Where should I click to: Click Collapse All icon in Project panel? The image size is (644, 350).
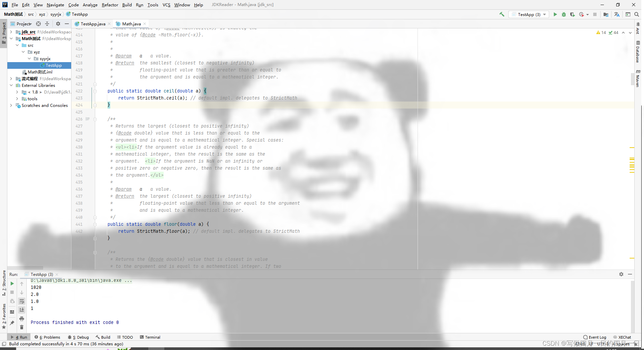pos(47,24)
